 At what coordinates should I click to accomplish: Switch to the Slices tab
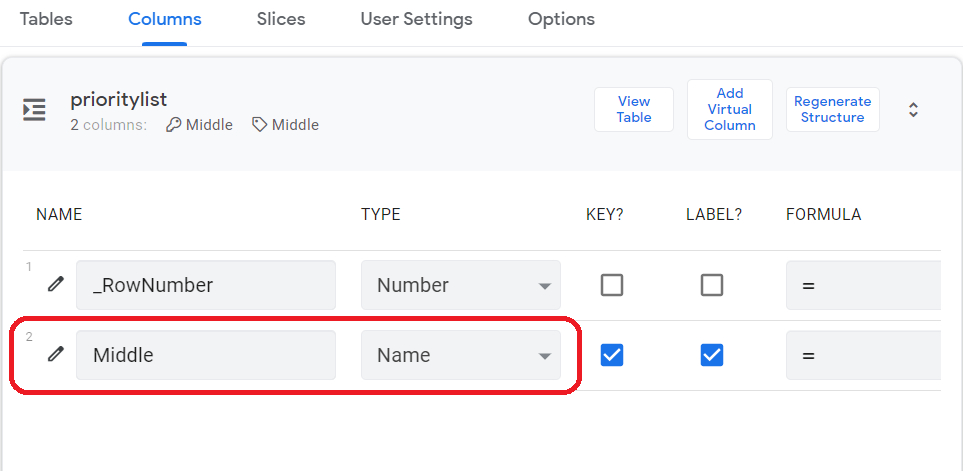coord(281,19)
